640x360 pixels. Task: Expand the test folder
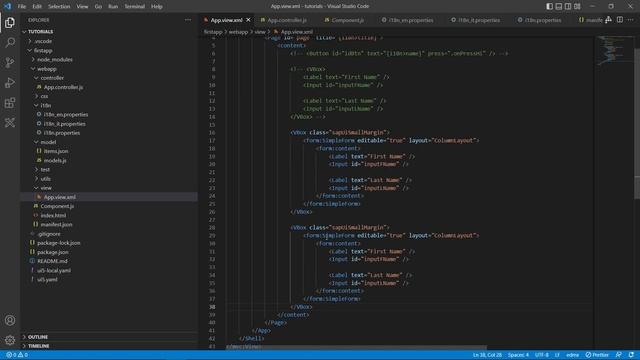[x=109, y=169]
